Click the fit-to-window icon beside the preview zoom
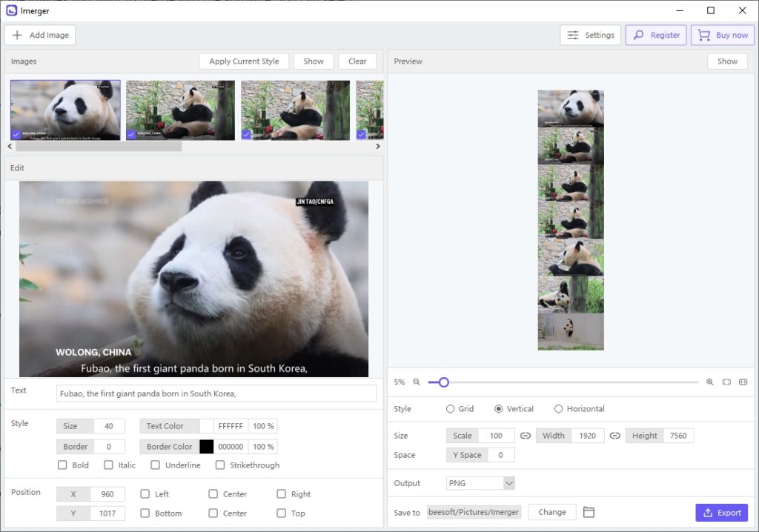Image resolution: width=759 pixels, height=532 pixels. (x=727, y=382)
